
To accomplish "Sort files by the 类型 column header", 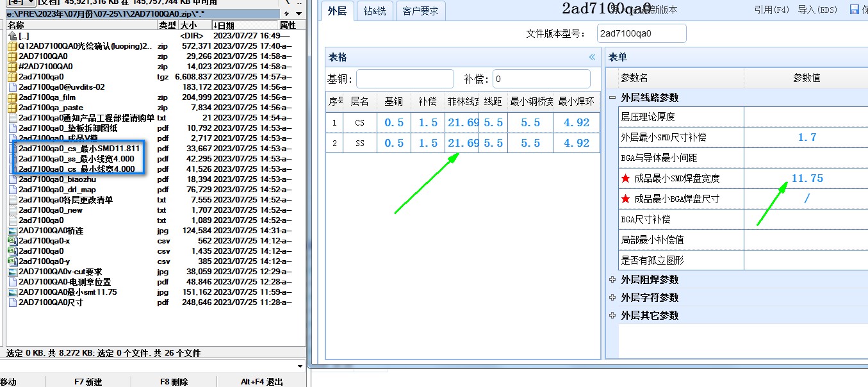I will [168, 25].
